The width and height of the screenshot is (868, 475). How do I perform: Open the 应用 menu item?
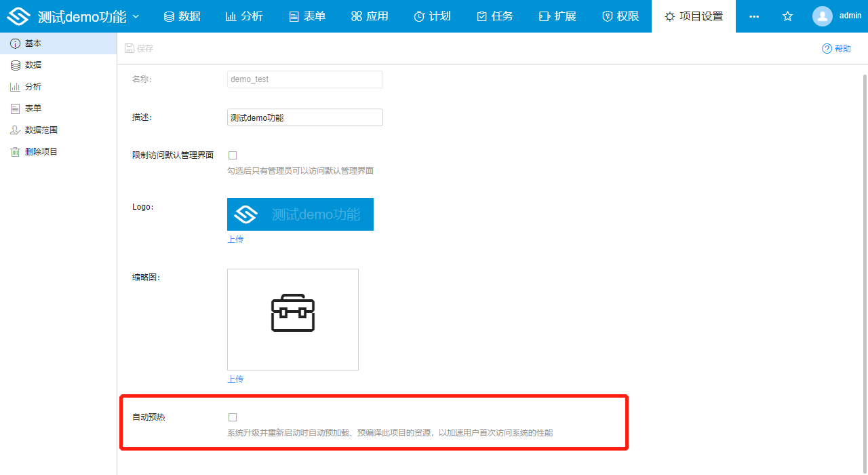[x=370, y=16]
